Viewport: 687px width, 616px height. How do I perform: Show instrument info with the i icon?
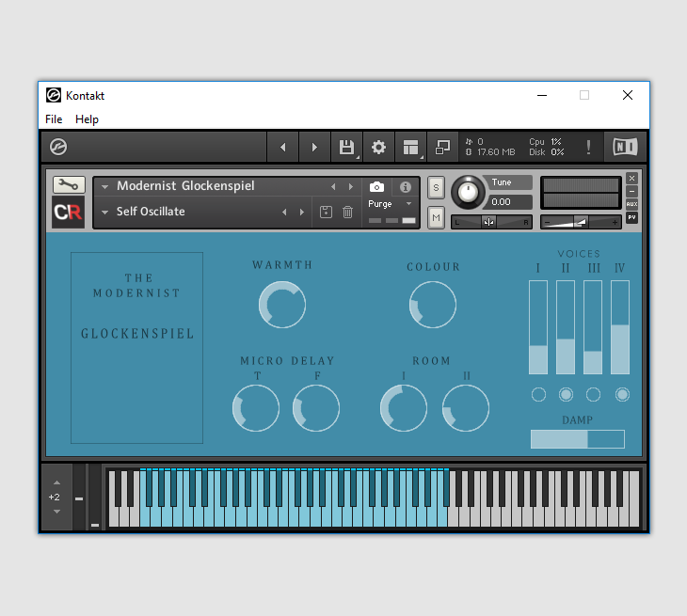pyautogui.click(x=406, y=187)
